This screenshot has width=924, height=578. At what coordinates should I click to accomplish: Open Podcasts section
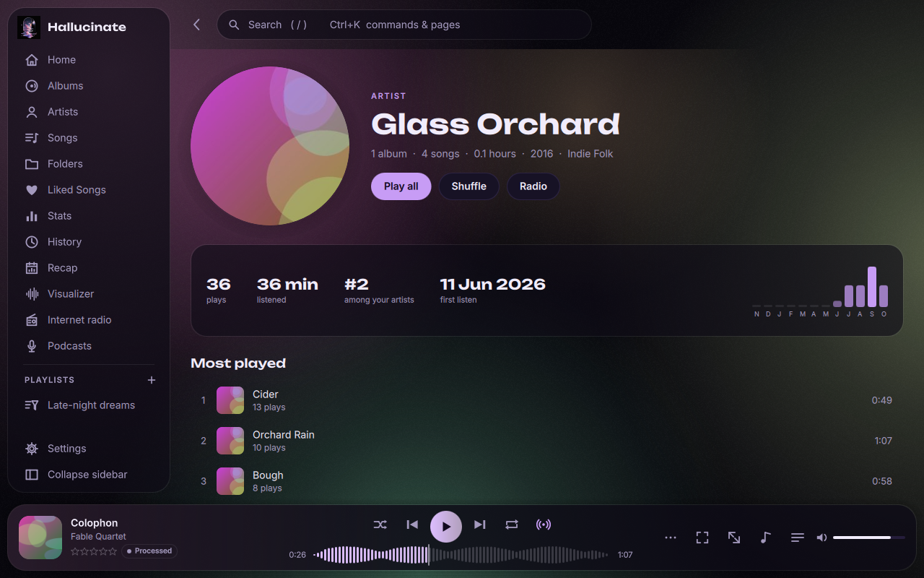click(89, 346)
